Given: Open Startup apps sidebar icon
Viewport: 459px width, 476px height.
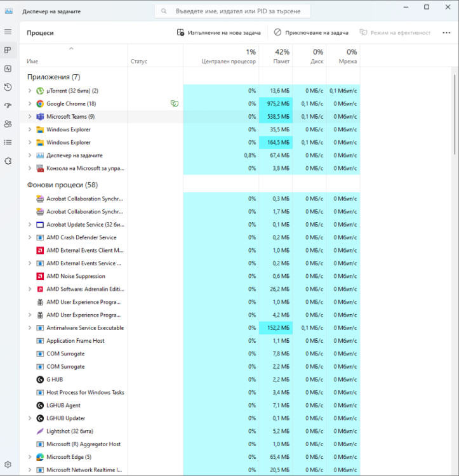Looking at the screenshot, I should pos(8,105).
